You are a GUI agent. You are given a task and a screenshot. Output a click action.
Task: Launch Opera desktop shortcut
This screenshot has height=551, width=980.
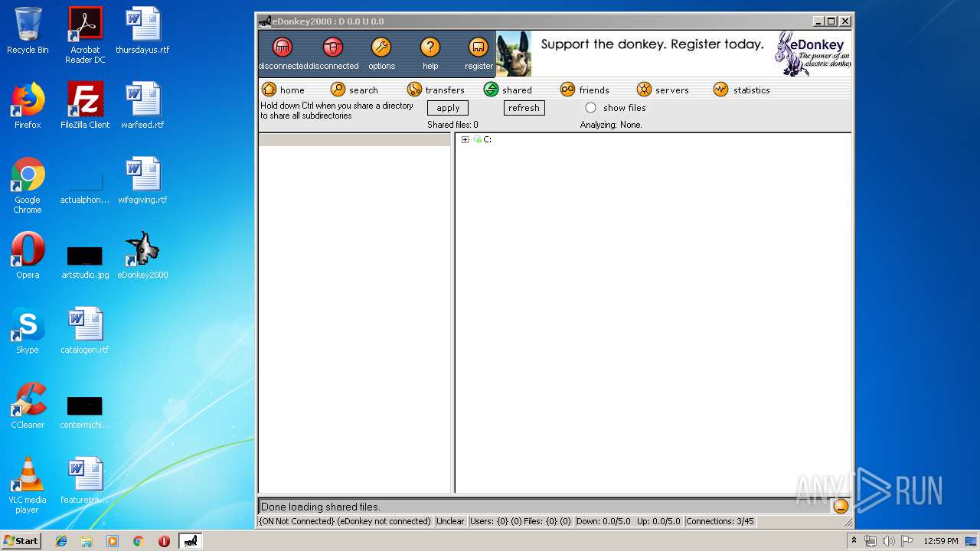(x=28, y=256)
